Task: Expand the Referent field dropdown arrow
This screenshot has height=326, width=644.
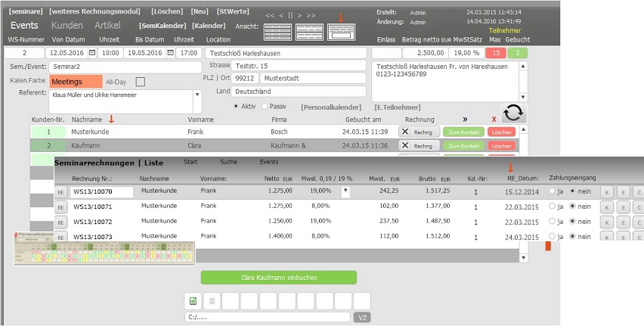Action: pos(197,95)
